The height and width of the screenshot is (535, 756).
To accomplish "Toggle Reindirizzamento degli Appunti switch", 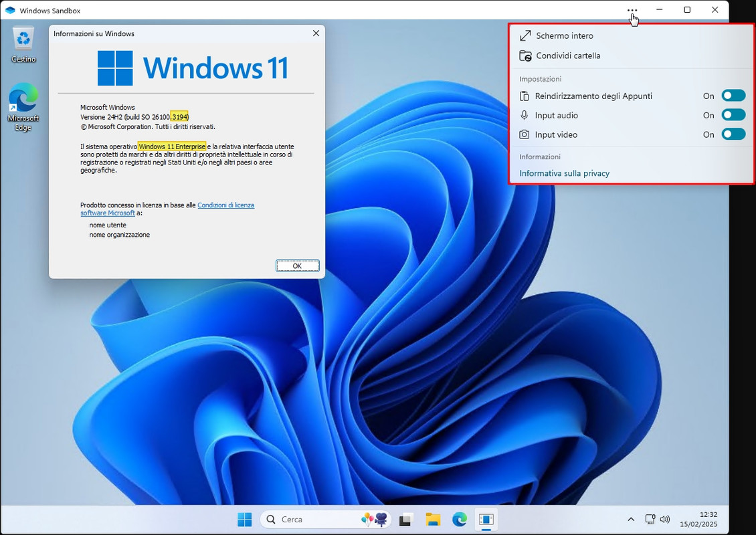I will coord(733,96).
